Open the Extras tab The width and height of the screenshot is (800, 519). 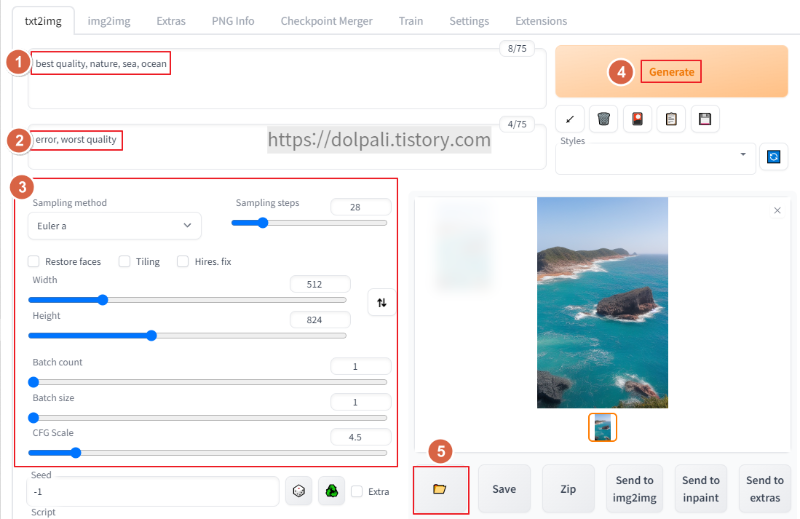(x=171, y=21)
